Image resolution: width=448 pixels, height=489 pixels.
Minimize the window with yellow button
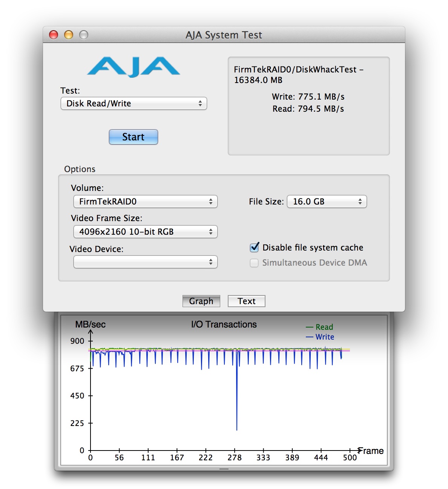point(69,35)
